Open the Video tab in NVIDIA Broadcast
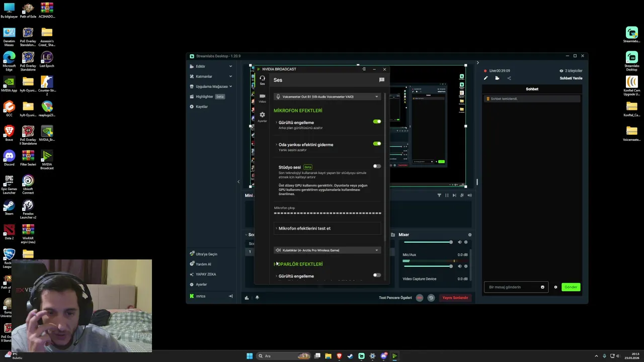Image resolution: width=644 pixels, height=362 pixels. [262, 98]
